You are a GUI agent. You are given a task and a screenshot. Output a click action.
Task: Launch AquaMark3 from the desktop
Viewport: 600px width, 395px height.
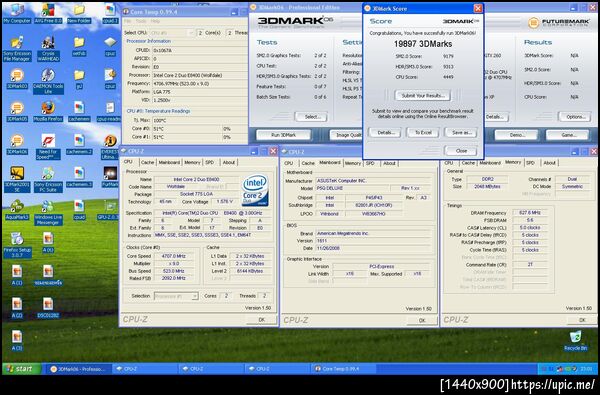pyautogui.click(x=17, y=210)
